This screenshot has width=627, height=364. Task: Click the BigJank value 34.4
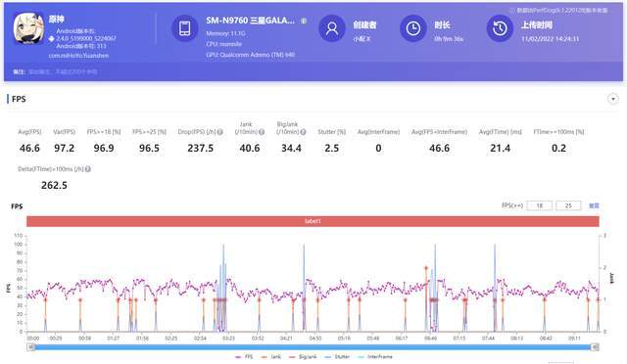coord(291,148)
